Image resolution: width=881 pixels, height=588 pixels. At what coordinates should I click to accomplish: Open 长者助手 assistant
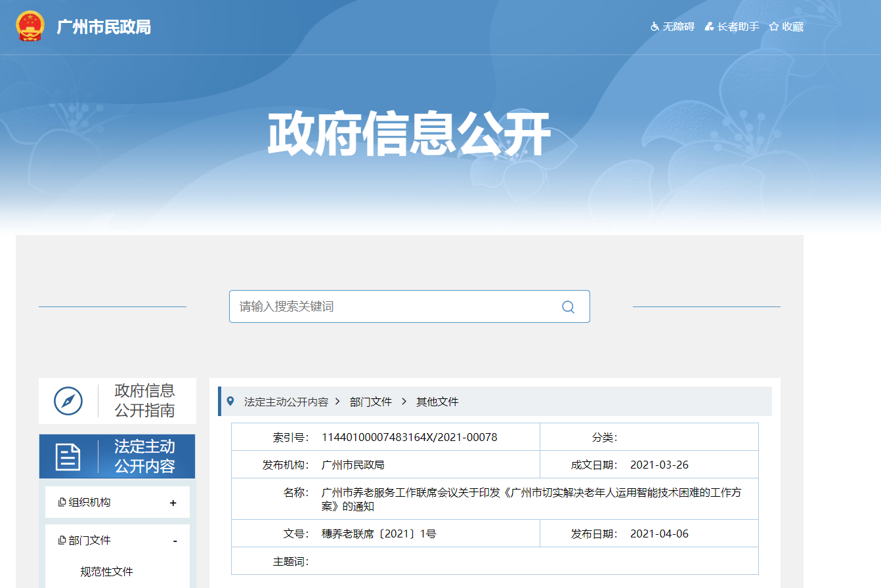coord(738,27)
